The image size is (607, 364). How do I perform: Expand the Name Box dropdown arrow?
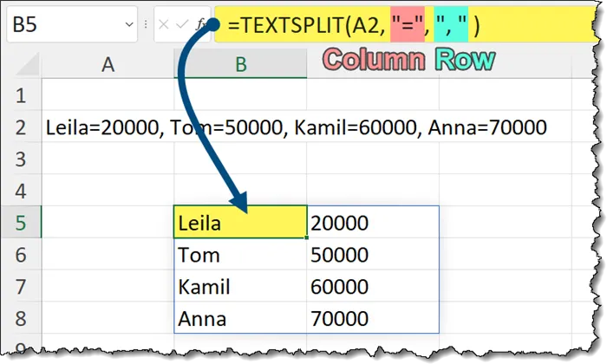click(x=128, y=25)
